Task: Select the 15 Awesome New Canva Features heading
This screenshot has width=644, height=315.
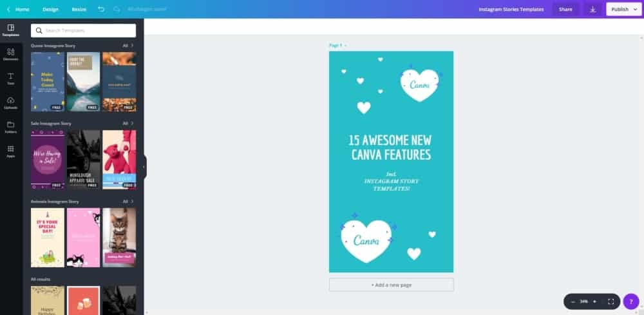Action: 391,148
